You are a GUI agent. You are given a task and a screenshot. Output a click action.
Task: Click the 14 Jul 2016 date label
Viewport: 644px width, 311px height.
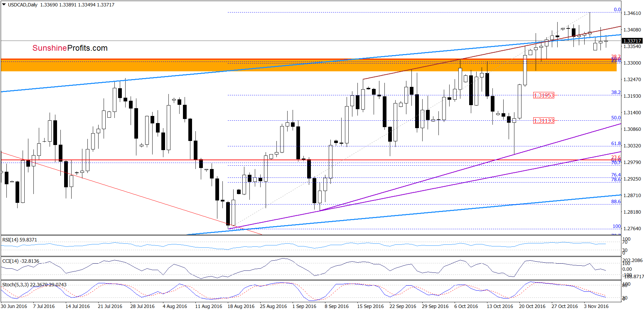[78, 306]
